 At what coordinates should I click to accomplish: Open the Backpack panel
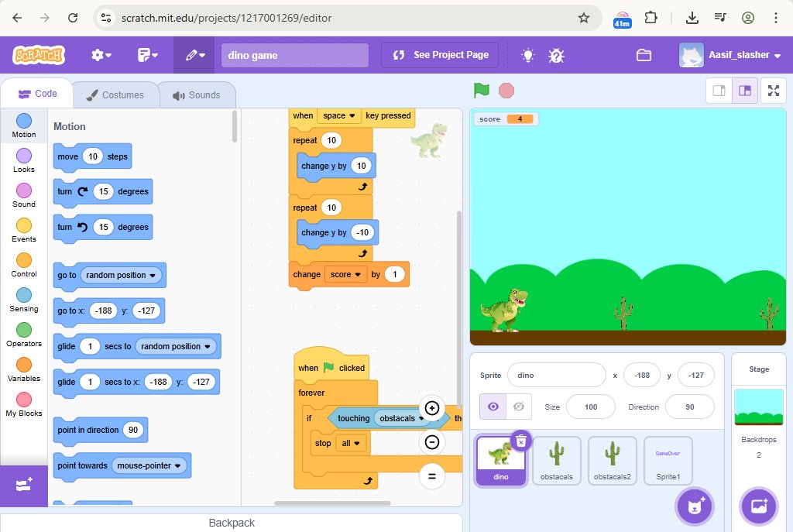pos(231,523)
